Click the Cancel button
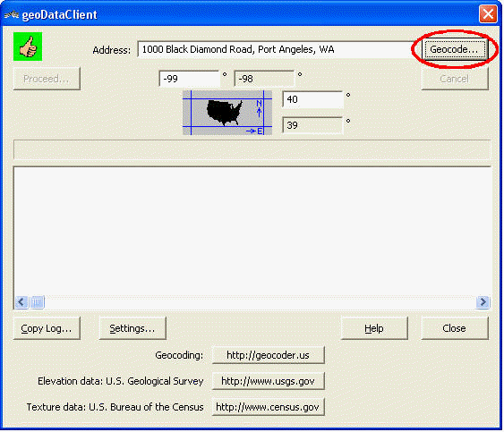 click(x=455, y=79)
